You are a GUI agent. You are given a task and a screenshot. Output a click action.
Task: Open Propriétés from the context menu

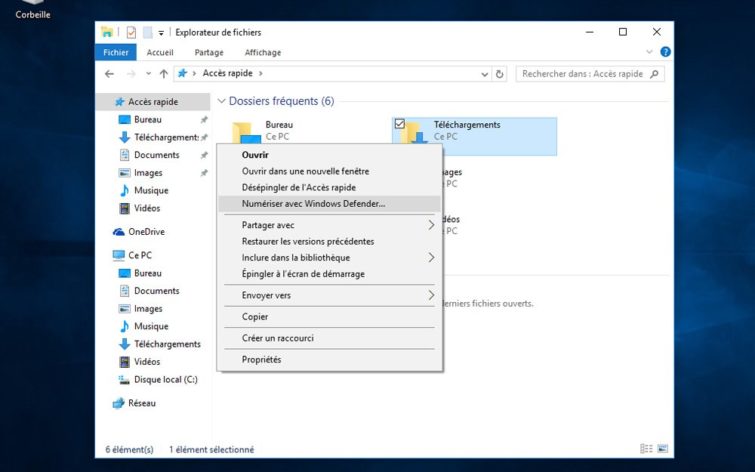point(329,360)
